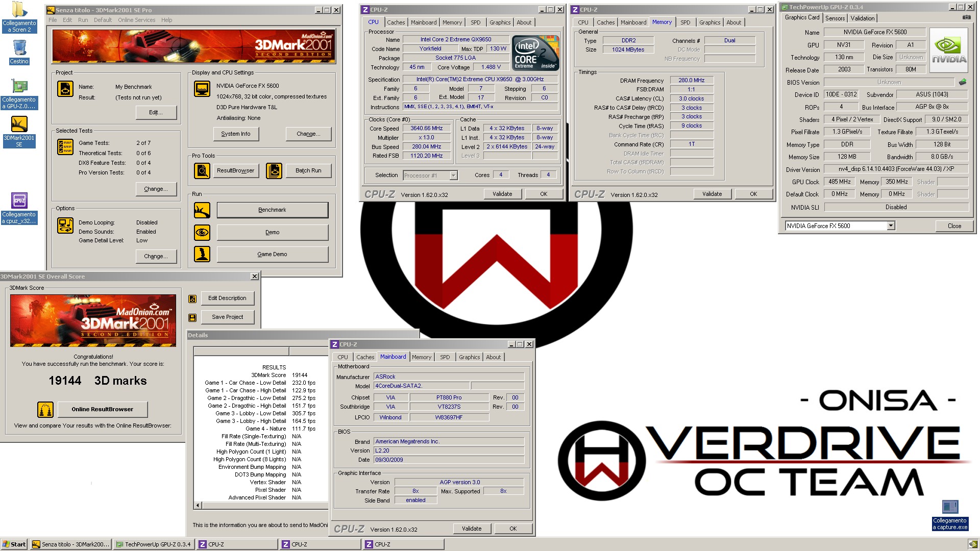Click the GPU-Z Close button
Viewport: 980px width, 551px height.
point(954,226)
